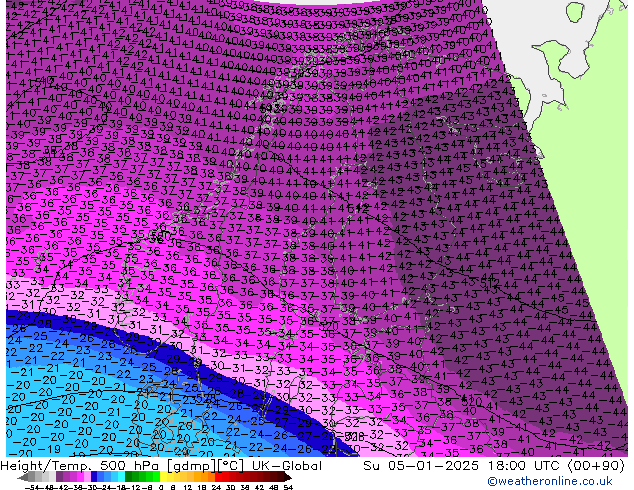Pick the blue legend color swatch

(100, 476)
